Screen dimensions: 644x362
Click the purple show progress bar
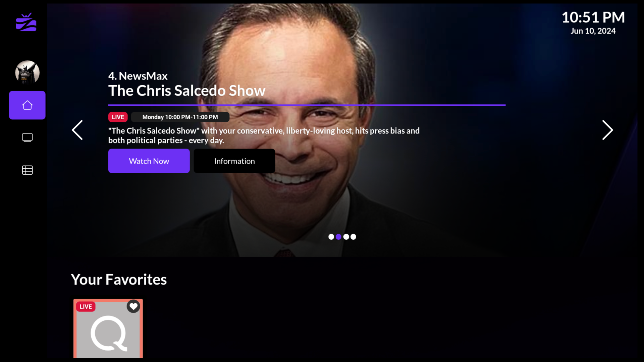307,105
